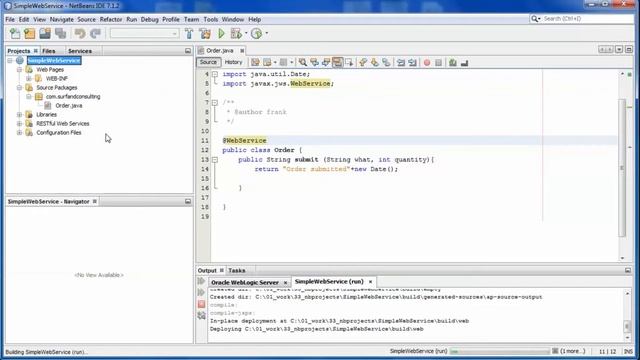Click the Last Edit icon in editor toolbar

[x=255, y=62]
